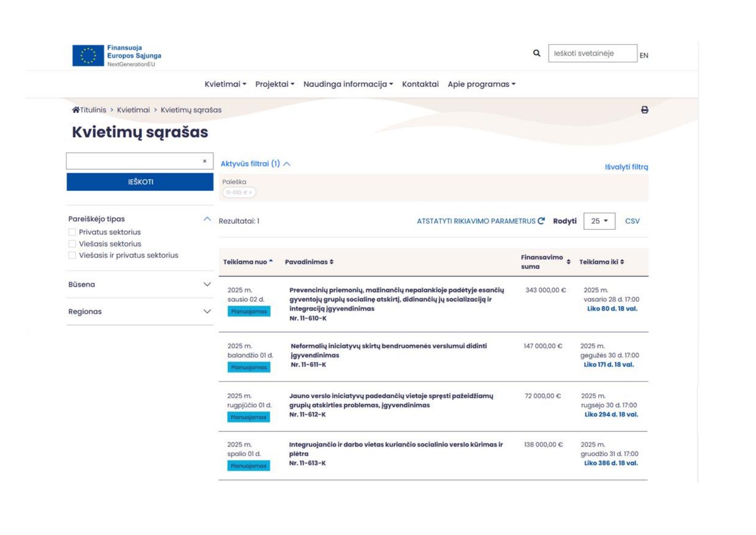Click the 147 000,00 € amount

coord(543,346)
